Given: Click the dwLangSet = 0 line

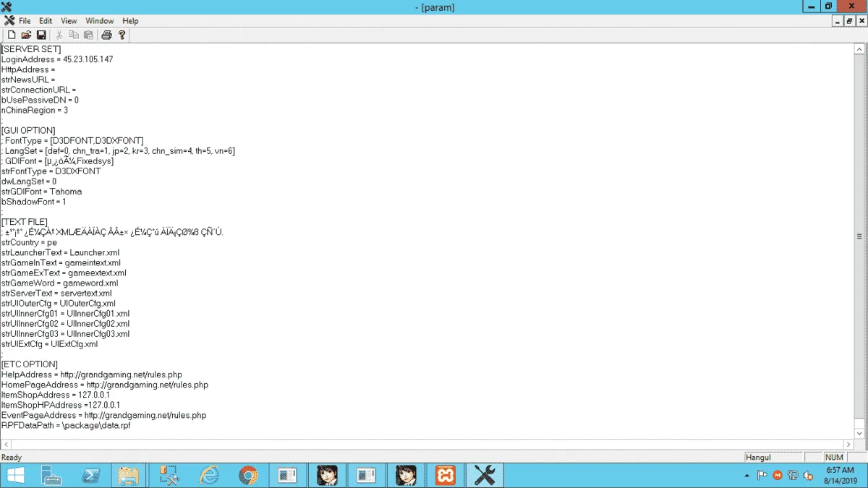Looking at the screenshot, I should pos(29,181).
